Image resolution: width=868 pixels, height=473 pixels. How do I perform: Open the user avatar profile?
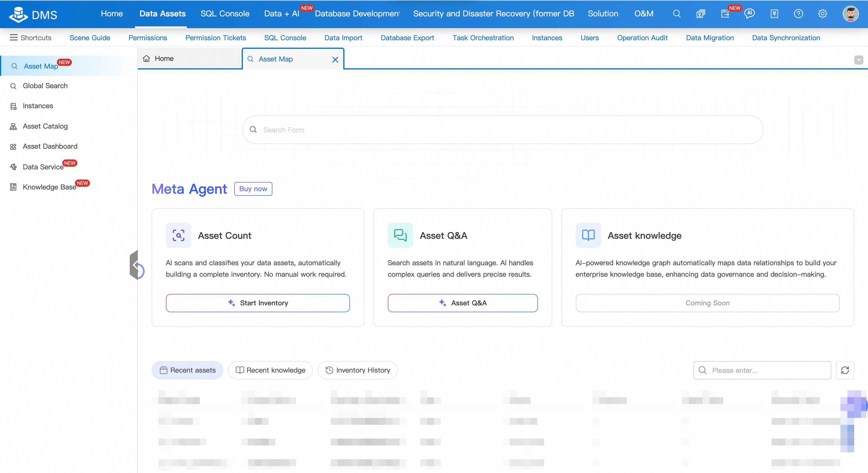(x=850, y=14)
